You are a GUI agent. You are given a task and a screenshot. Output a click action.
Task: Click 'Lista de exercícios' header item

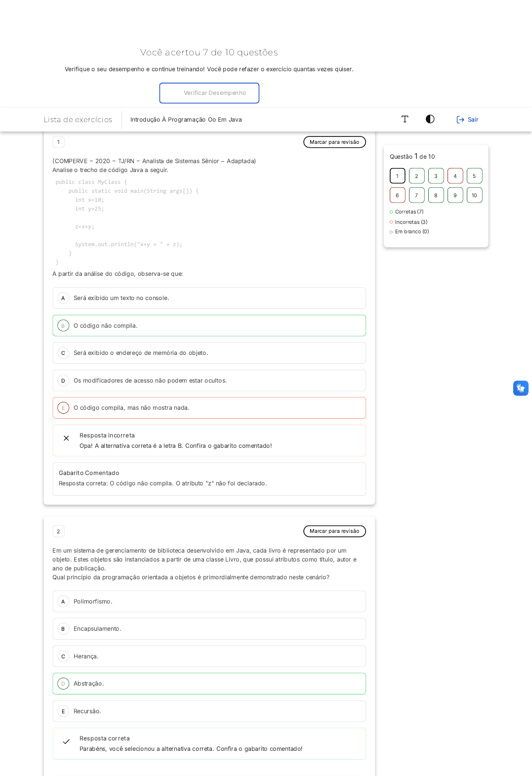pyautogui.click(x=78, y=120)
